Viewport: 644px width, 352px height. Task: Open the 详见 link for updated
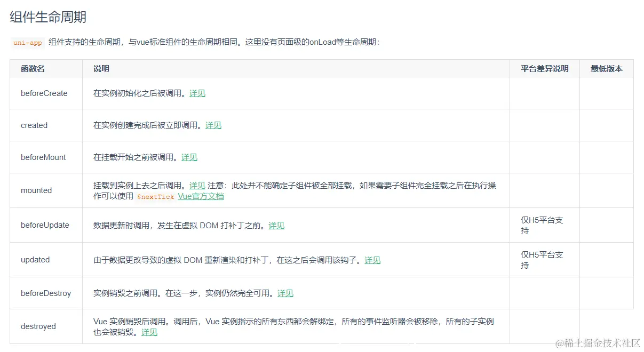click(x=372, y=260)
